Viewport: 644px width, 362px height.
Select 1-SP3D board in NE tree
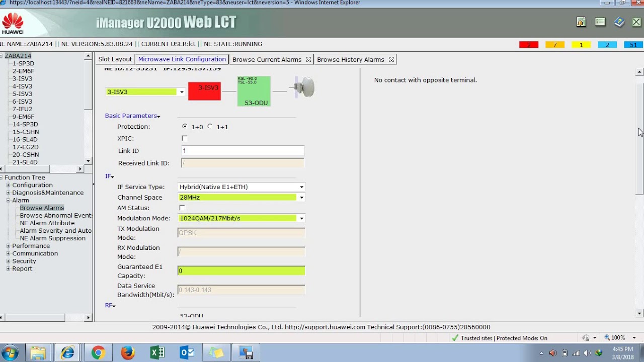23,63
